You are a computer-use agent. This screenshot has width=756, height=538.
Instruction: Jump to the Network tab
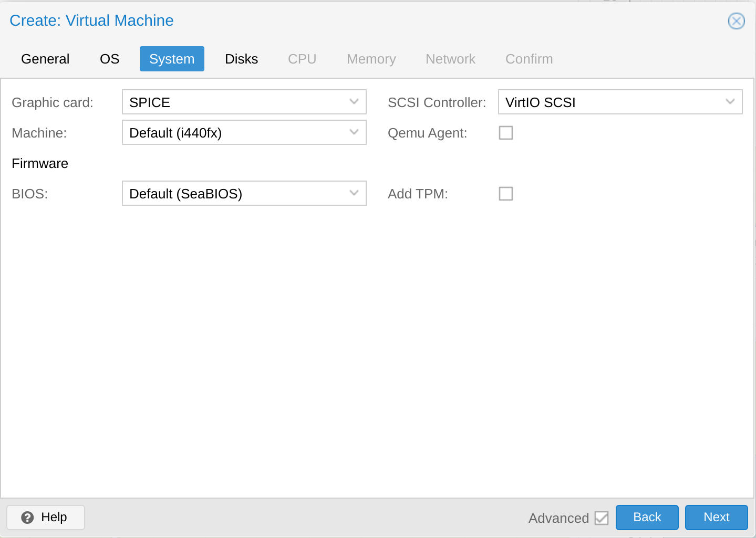pyautogui.click(x=450, y=59)
